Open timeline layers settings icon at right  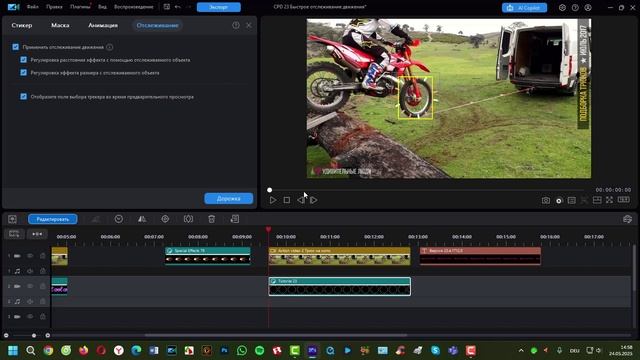point(628,219)
